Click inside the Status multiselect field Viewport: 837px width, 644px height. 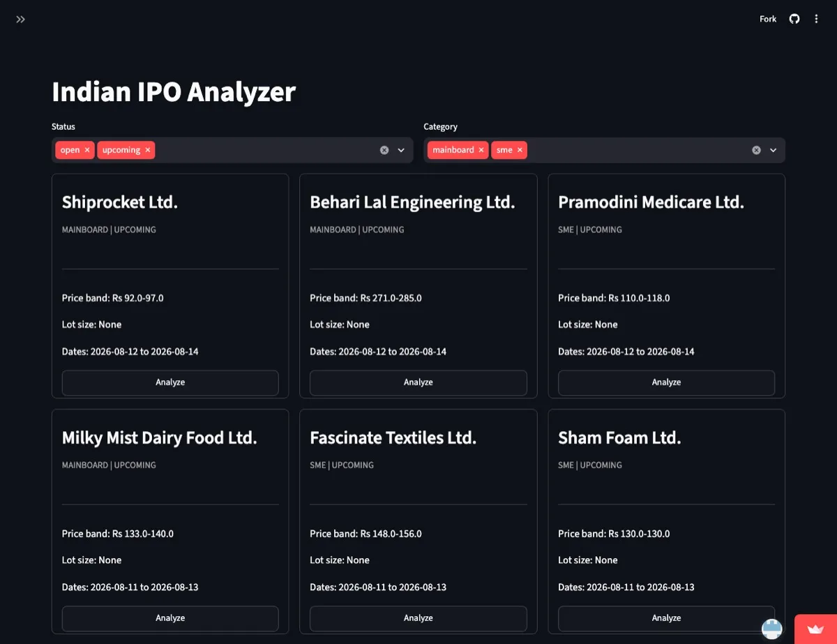click(x=232, y=150)
